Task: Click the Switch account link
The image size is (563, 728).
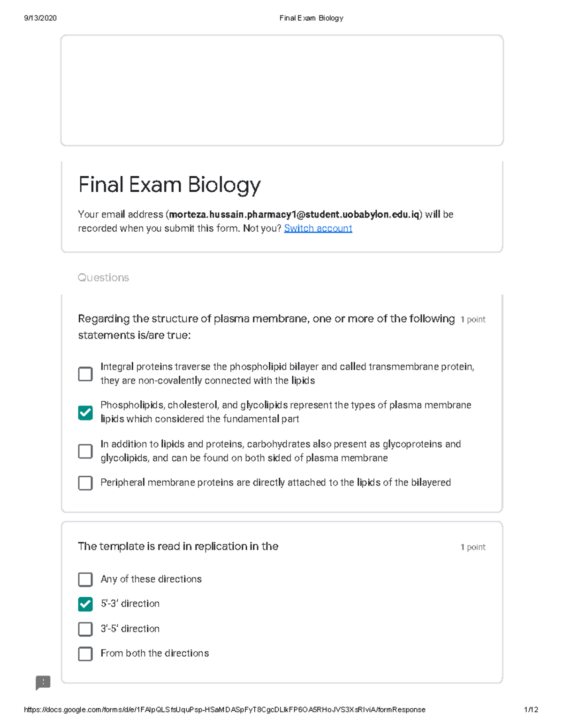Action: pos(318,228)
